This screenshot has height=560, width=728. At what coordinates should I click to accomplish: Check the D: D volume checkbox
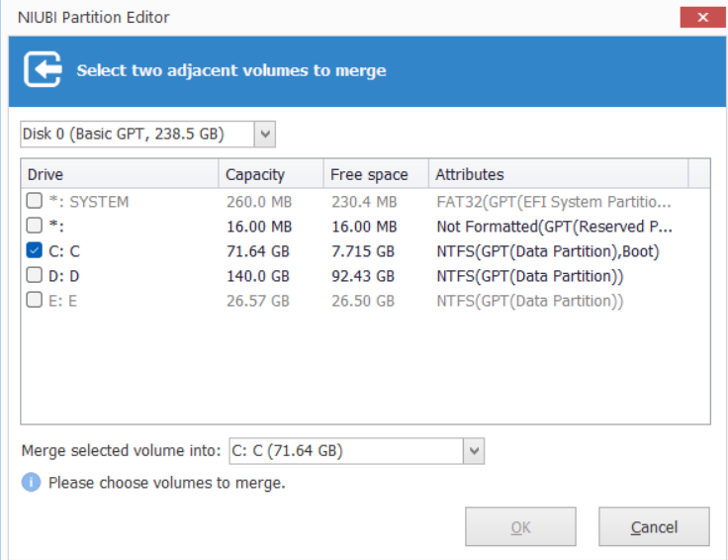pyautogui.click(x=34, y=275)
